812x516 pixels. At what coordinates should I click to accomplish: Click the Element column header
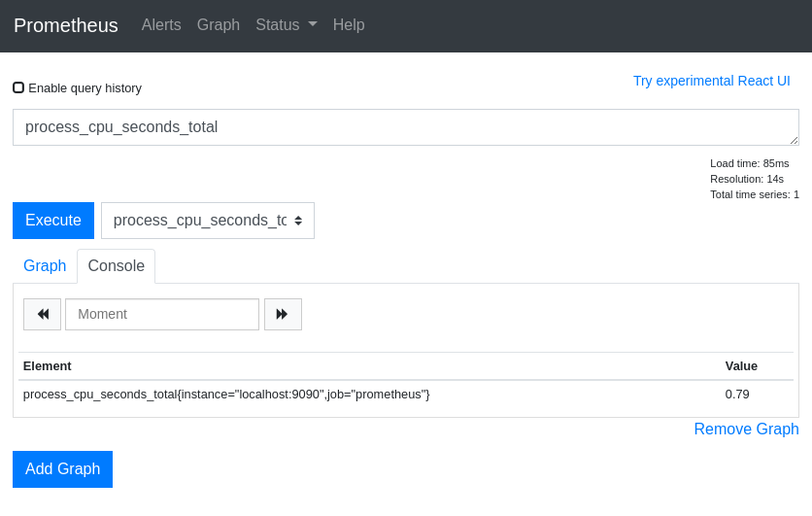(x=48, y=365)
